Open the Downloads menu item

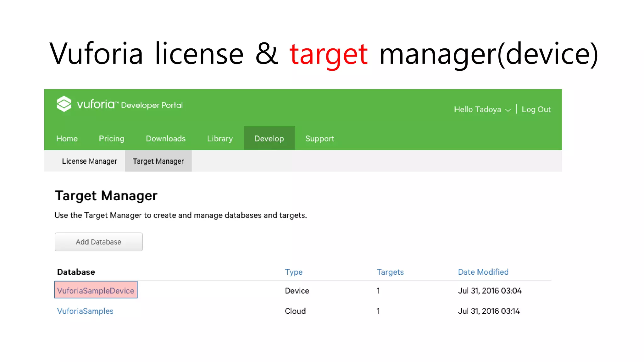click(x=165, y=139)
